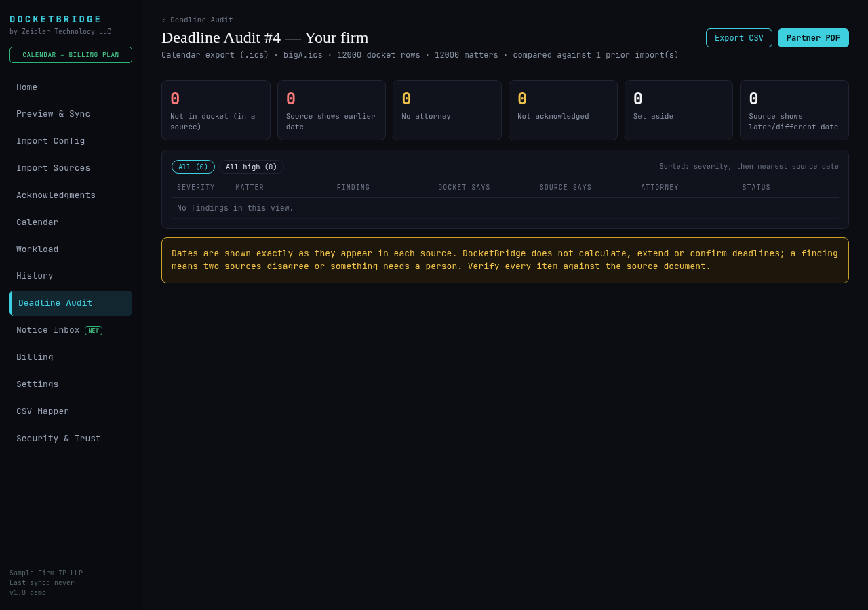Click the DOCKET SAYS column header

464,188
